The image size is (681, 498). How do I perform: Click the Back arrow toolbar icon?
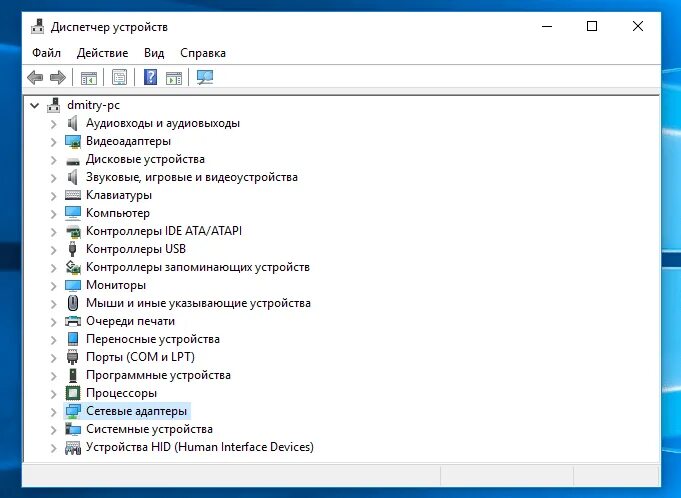tap(35, 78)
